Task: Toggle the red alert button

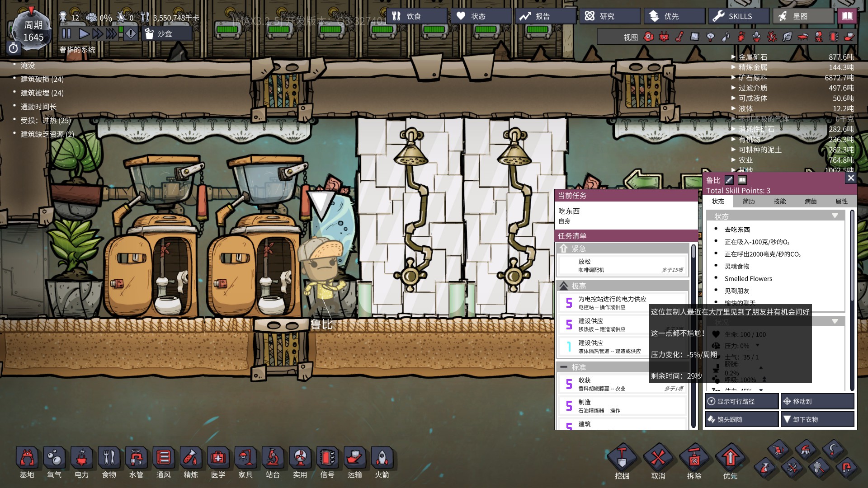Action: (131, 33)
